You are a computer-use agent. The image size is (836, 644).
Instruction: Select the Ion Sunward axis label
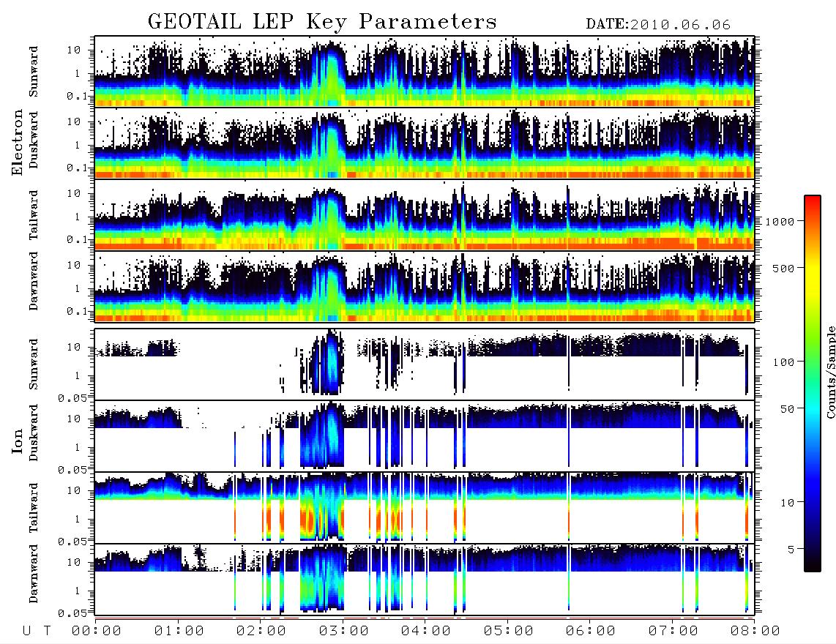tap(34, 364)
